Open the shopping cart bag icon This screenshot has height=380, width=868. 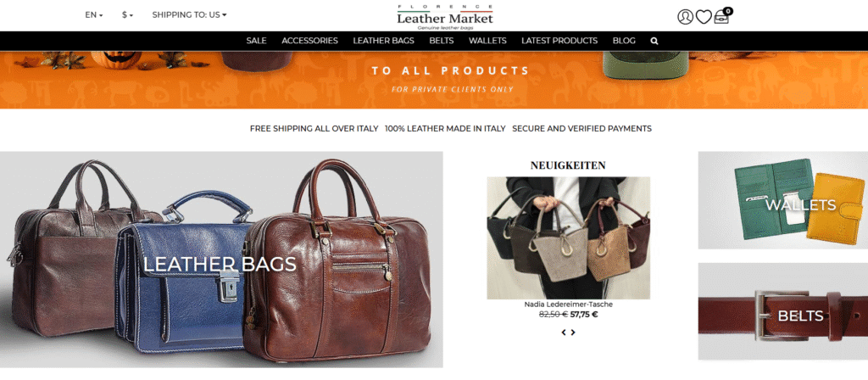pyautogui.click(x=722, y=16)
